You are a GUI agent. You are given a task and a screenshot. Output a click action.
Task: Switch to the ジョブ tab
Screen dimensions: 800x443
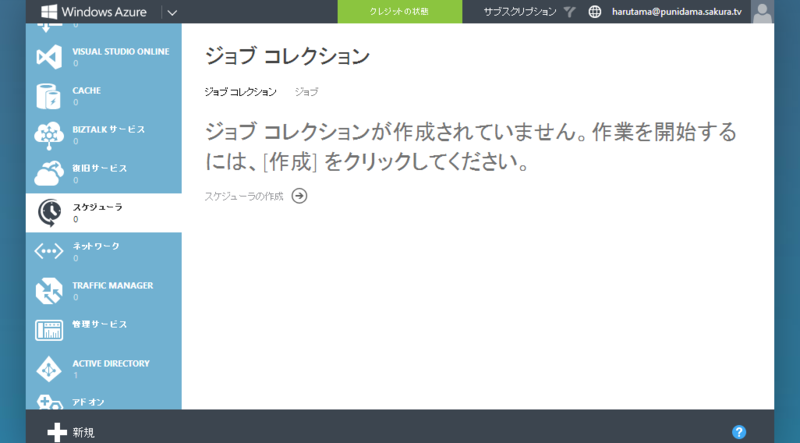[306, 92]
